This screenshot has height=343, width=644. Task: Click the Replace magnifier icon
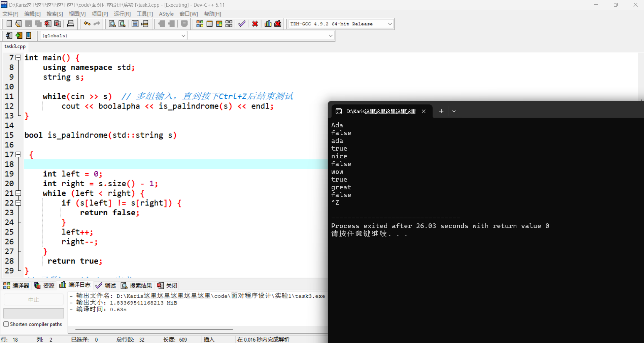click(122, 24)
